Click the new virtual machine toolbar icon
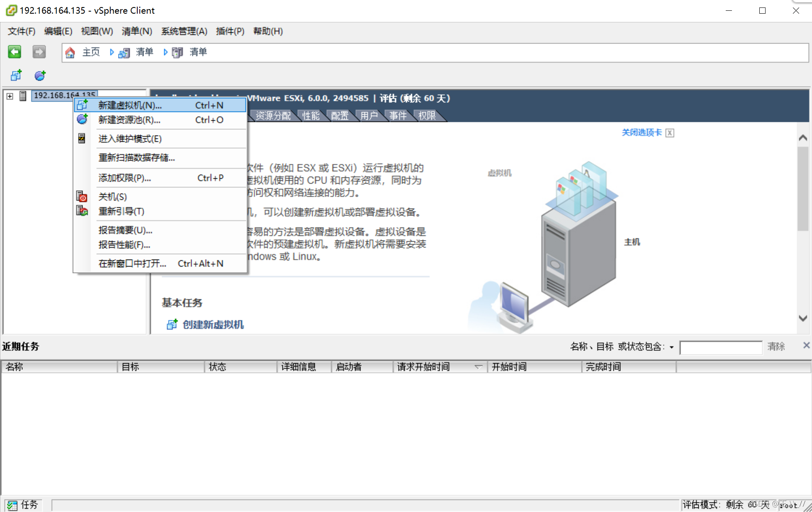The height and width of the screenshot is (512, 812). pos(16,75)
